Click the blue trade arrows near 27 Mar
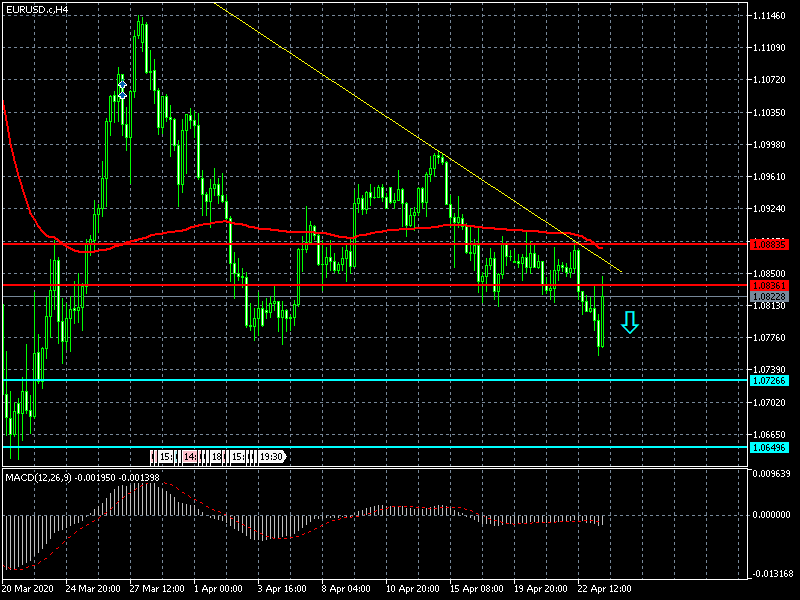The height and width of the screenshot is (600, 800). (122, 90)
